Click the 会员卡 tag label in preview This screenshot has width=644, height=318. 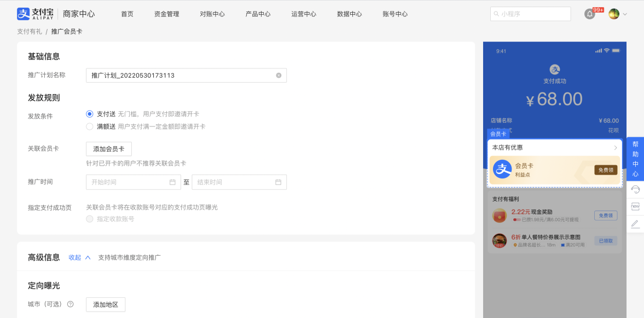[498, 134]
